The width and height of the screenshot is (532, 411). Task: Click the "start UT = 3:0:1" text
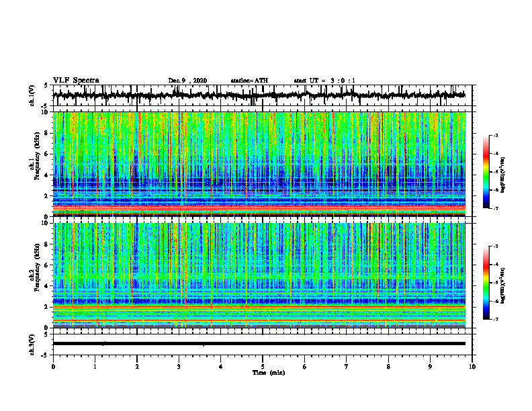pyautogui.click(x=324, y=81)
